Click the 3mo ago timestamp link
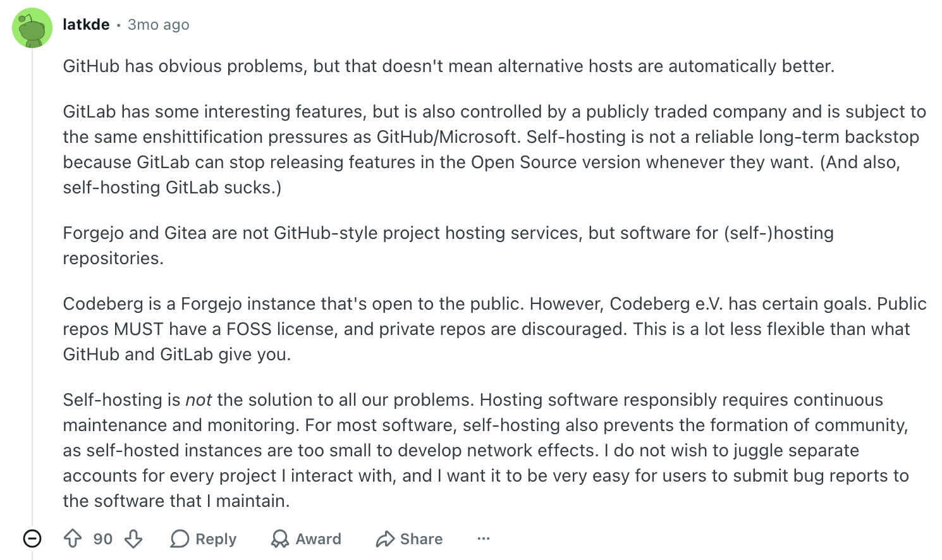Viewport: 942px width, 560px height. 157,24
